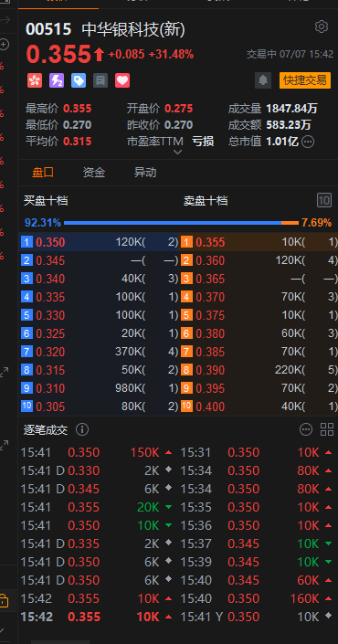Toggle the red heart favorite icon
This screenshot has height=644, width=338.
click(x=122, y=80)
